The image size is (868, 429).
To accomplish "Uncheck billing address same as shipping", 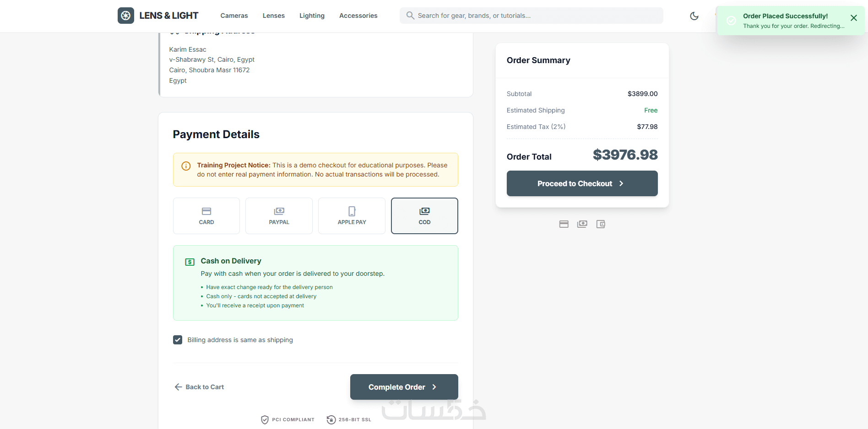I will click(x=178, y=340).
